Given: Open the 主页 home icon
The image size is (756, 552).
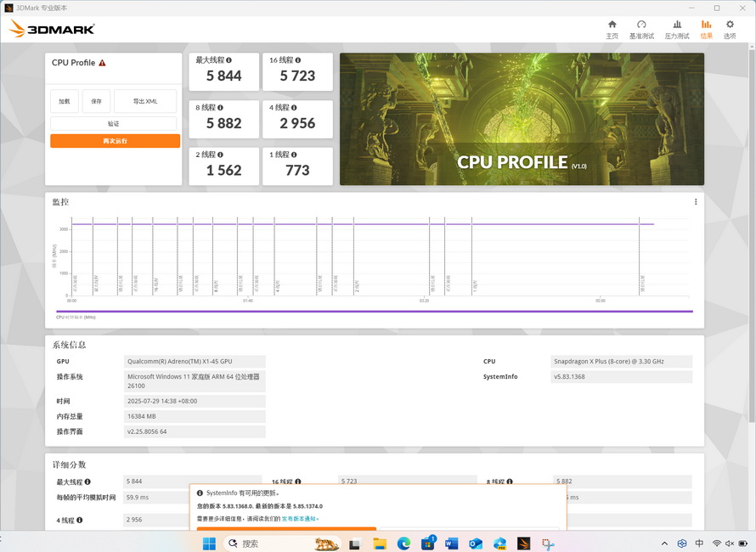Looking at the screenshot, I should (612, 29).
